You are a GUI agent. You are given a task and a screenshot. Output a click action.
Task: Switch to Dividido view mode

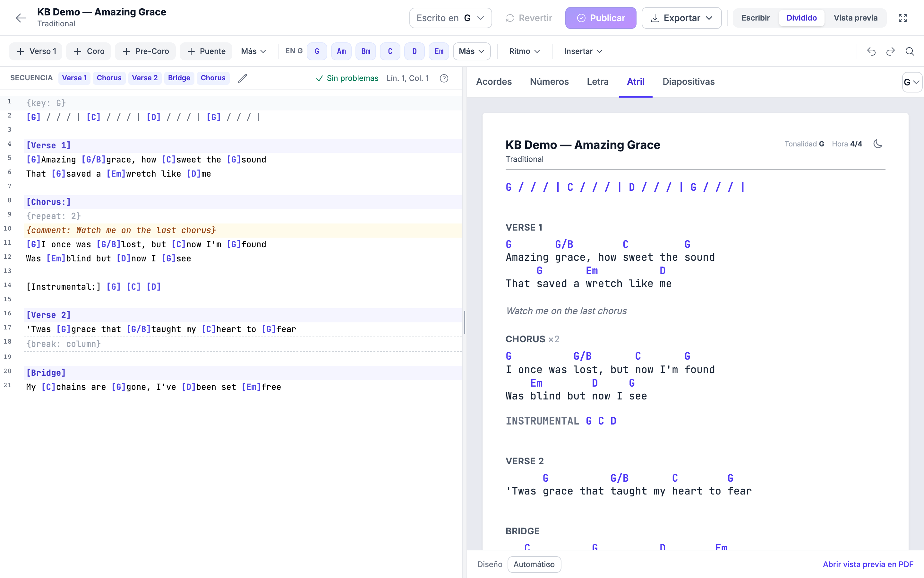pyautogui.click(x=801, y=18)
